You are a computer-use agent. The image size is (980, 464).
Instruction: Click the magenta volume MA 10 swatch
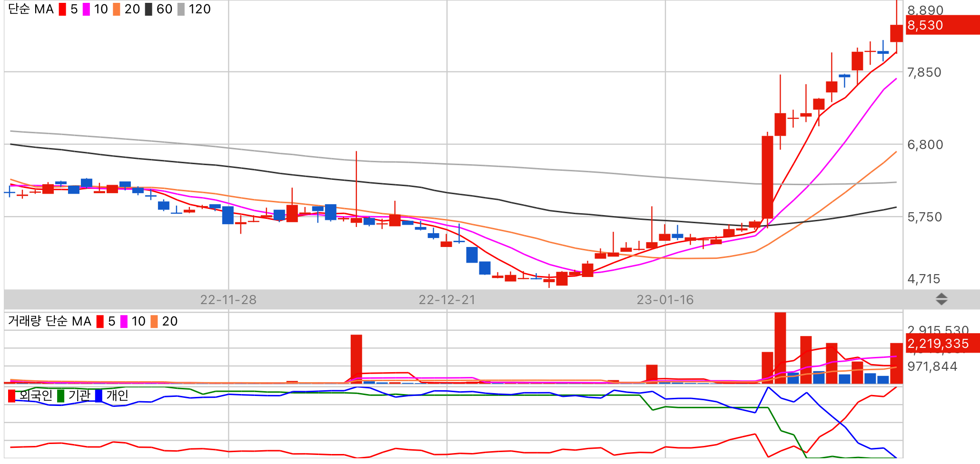pyautogui.click(x=124, y=322)
